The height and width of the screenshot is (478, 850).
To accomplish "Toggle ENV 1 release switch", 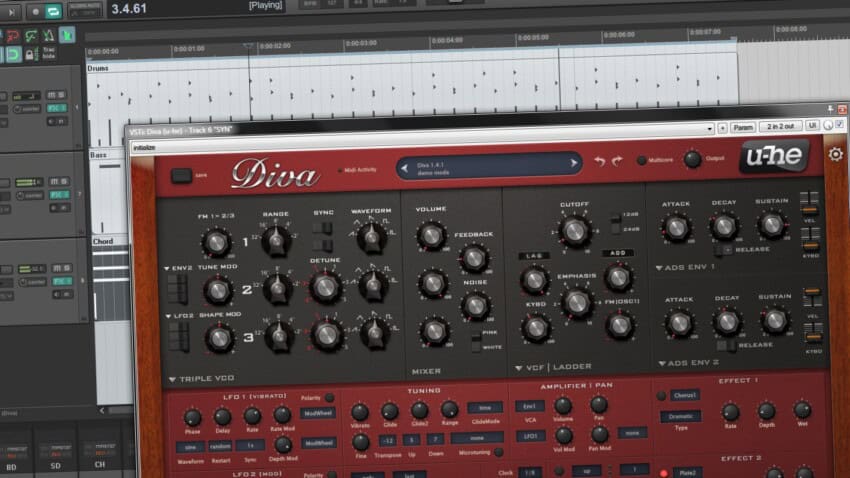I will tap(724, 250).
